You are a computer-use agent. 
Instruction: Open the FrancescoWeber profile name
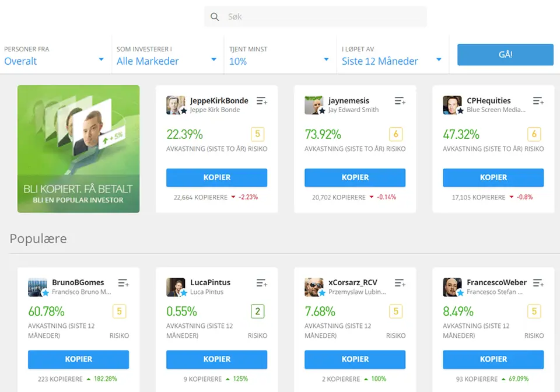point(496,282)
